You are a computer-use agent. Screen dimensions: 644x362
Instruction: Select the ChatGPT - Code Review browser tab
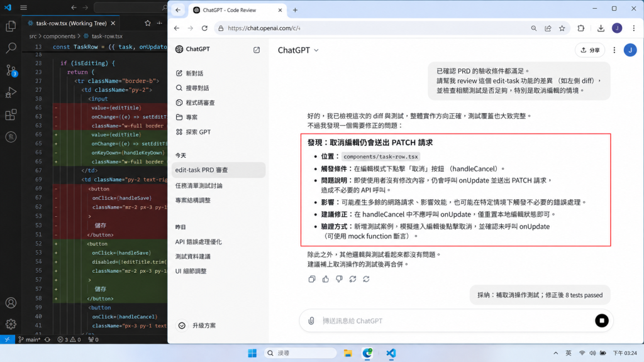[x=237, y=10]
